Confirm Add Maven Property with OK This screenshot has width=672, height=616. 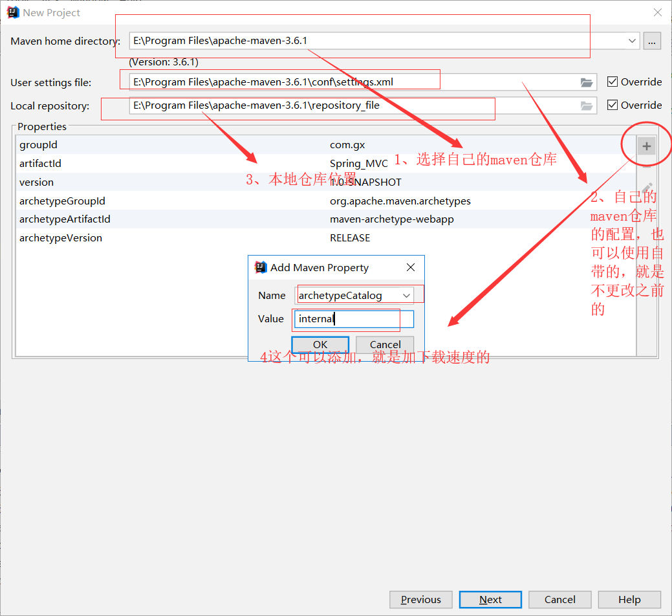320,345
